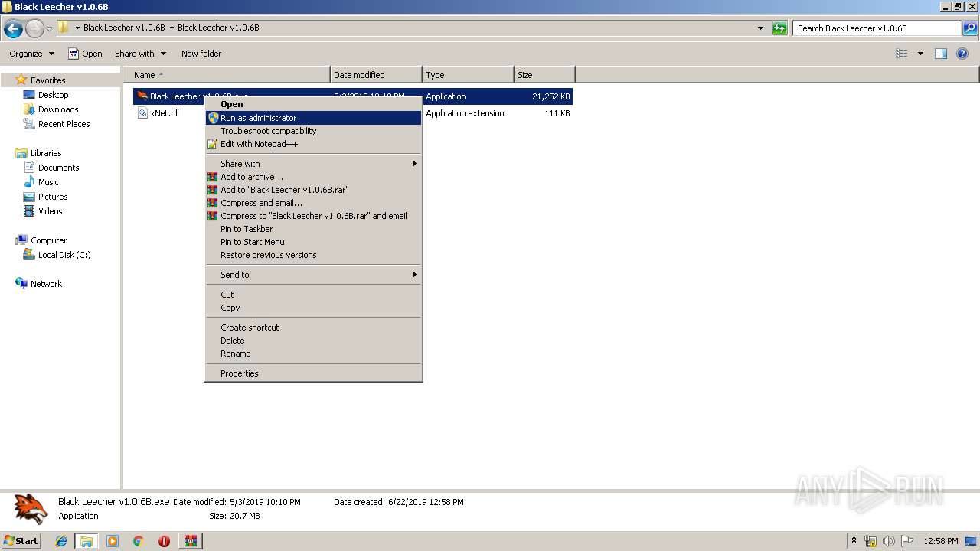
Task: Choose Run as administrator
Action: click(x=313, y=118)
